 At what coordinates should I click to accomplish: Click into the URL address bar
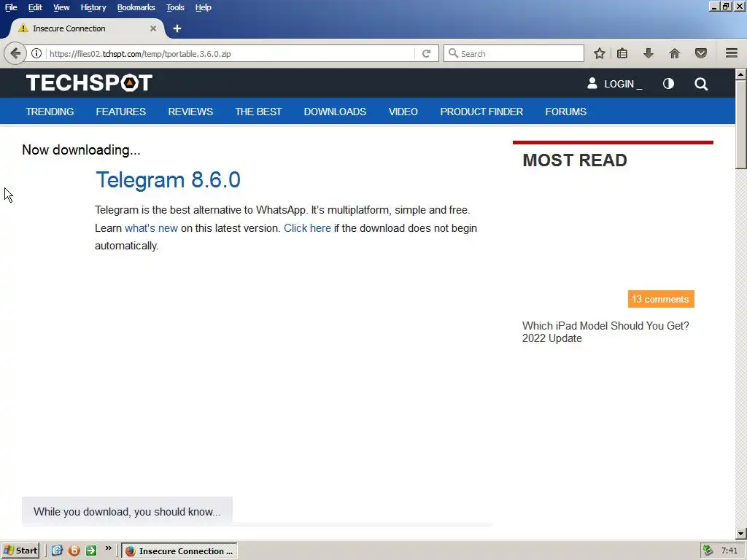pyautogui.click(x=231, y=53)
